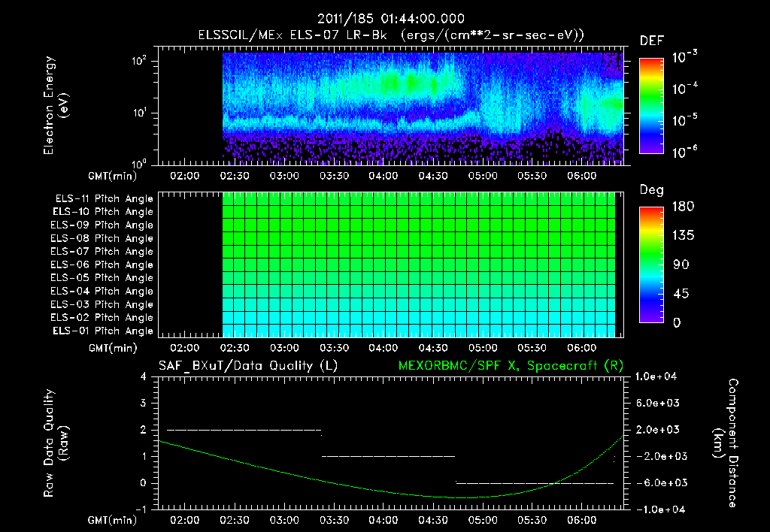Screen dimensions: 770x532
Task: Click the ELS-02 Pitch Angle row label
Action: [102, 318]
